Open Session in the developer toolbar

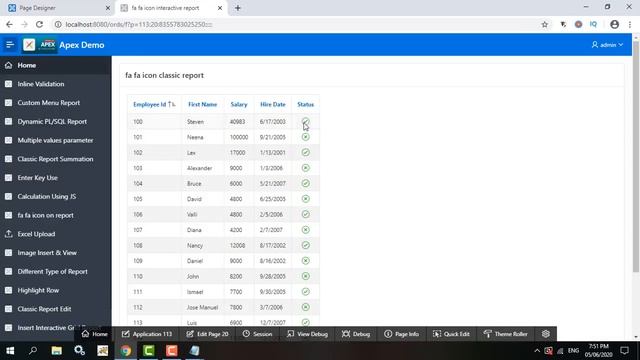257,334
